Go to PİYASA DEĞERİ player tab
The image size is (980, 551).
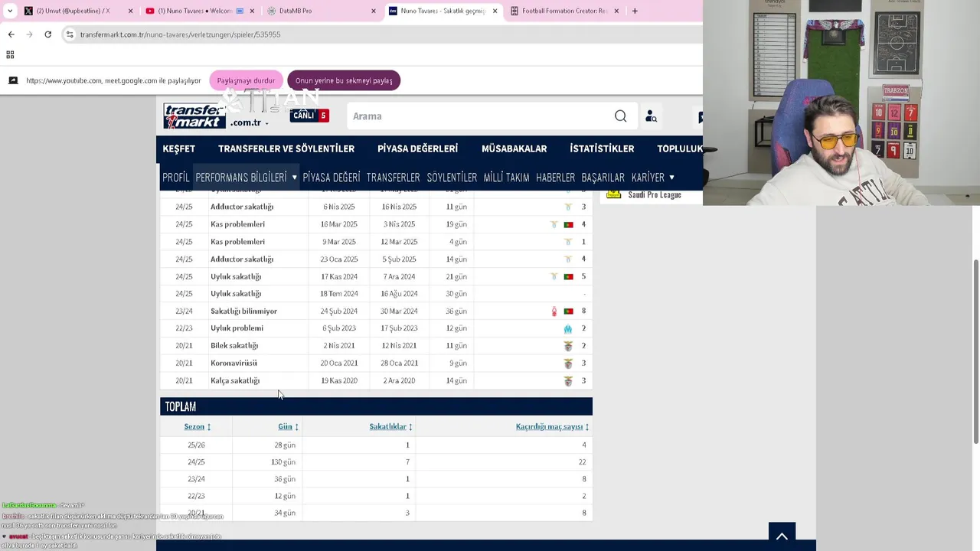point(332,178)
